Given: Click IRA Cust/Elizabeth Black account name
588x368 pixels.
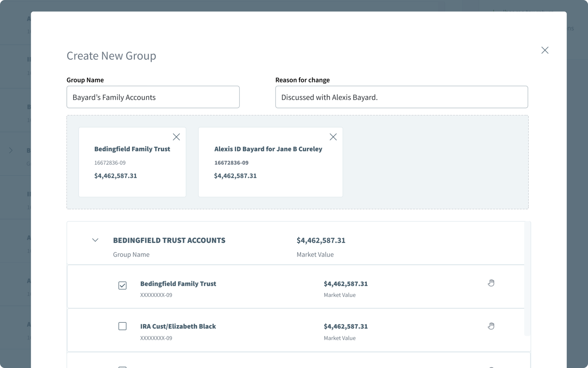Looking at the screenshot, I should (178, 326).
